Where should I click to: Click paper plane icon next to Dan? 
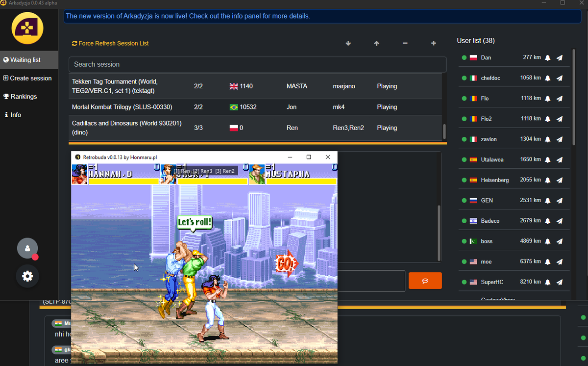pyautogui.click(x=560, y=58)
